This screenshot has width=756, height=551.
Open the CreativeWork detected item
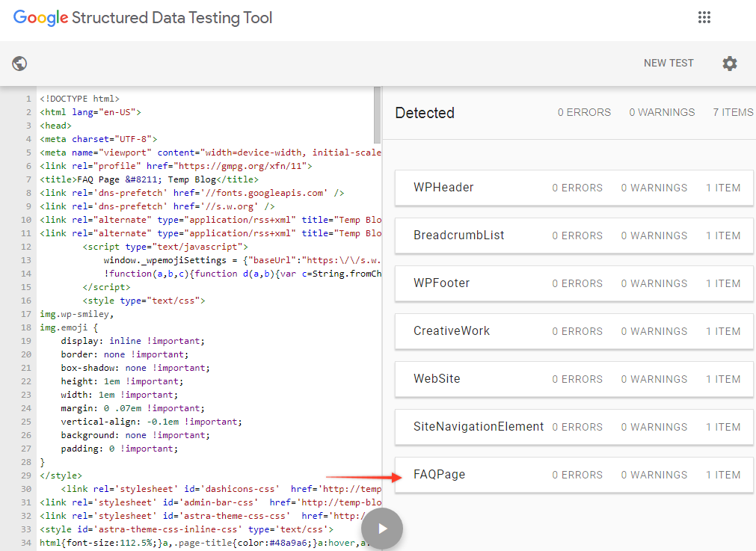tap(574, 331)
